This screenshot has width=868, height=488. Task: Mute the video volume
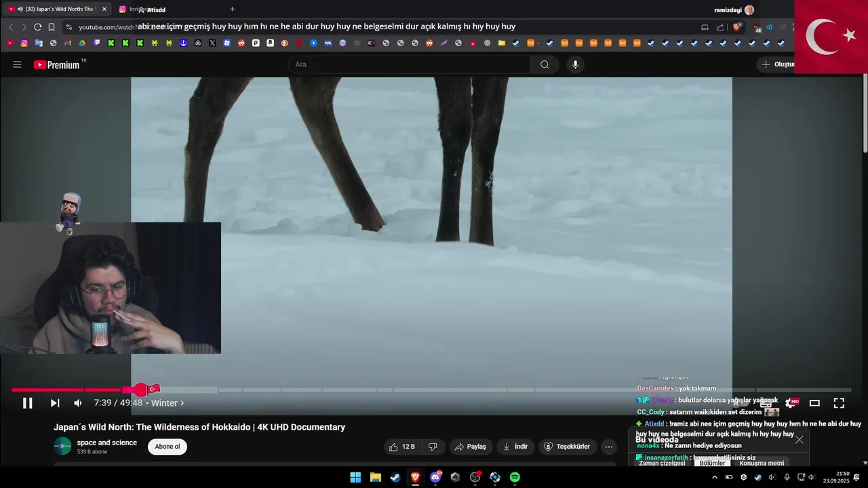[78, 403]
